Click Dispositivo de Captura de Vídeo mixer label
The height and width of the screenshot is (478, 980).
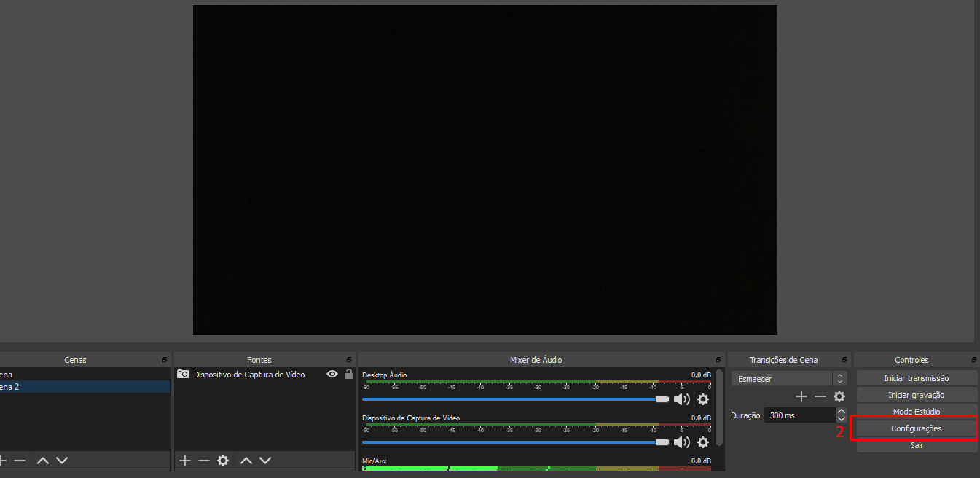[411, 418]
